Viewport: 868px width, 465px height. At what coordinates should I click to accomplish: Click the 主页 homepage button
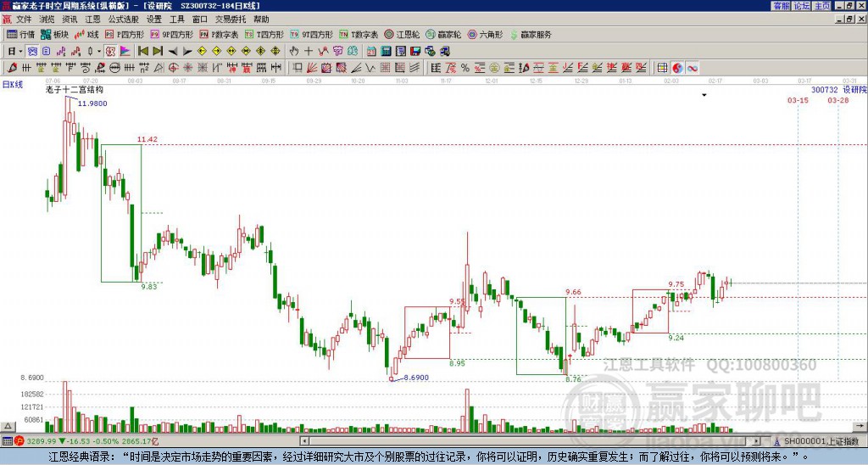(821, 6)
